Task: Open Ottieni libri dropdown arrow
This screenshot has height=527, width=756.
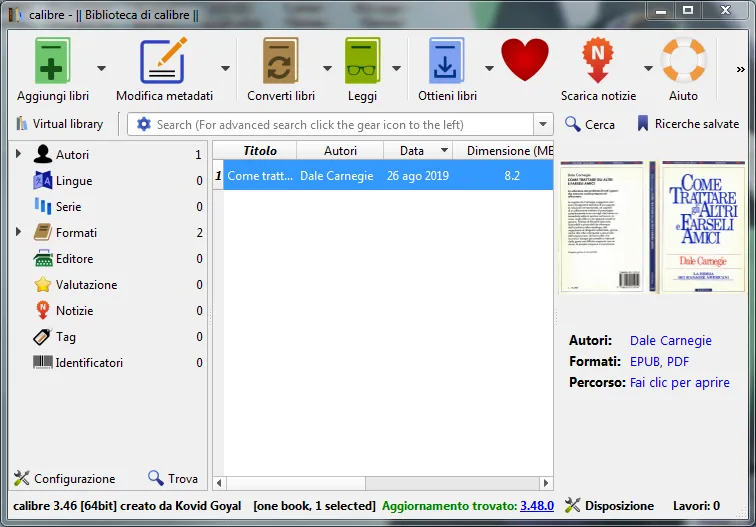Action: pyautogui.click(x=489, y=68)
